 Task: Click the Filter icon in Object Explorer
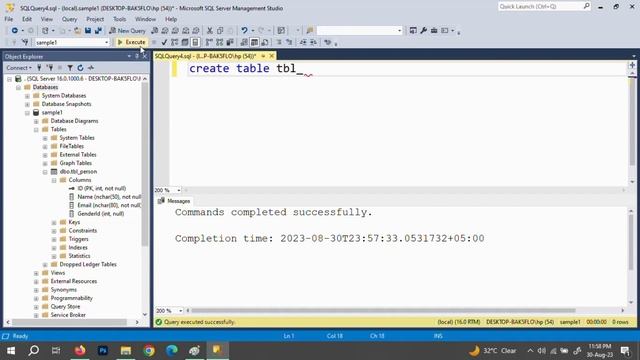click(70, 68)
